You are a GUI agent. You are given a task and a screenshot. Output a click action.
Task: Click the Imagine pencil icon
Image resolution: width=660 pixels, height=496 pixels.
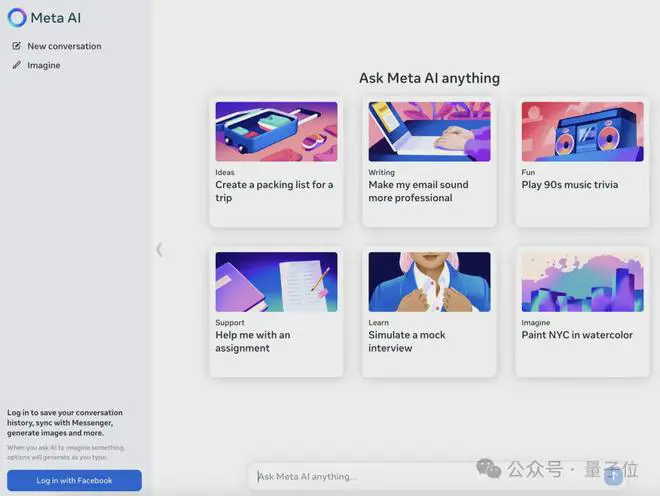[x=16, y=65]
